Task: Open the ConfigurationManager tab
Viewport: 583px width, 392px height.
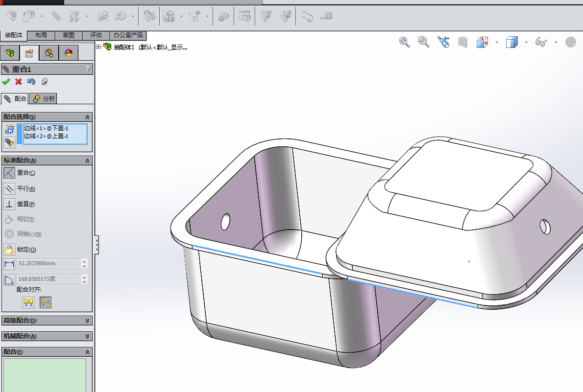Action: coord(49,53)
